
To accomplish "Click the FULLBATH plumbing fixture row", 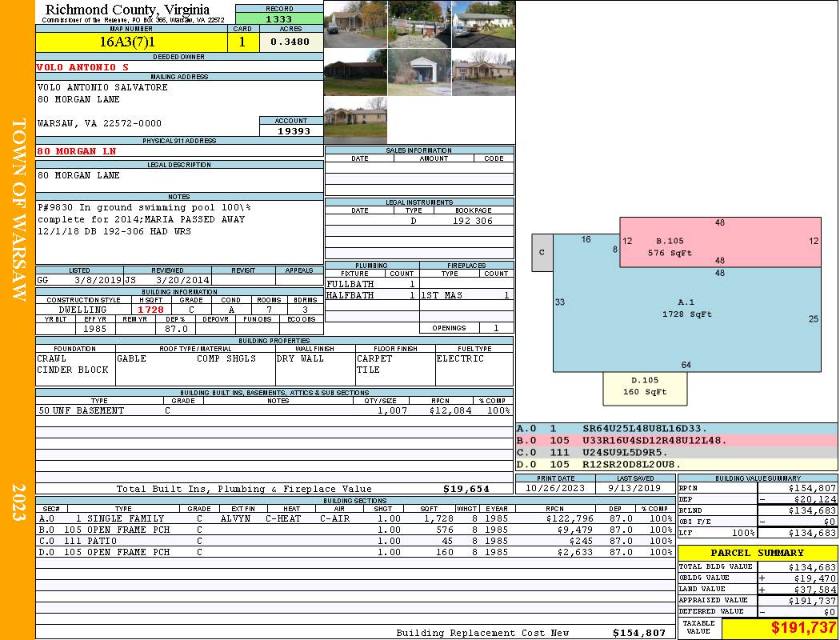I will coord(371,284).
